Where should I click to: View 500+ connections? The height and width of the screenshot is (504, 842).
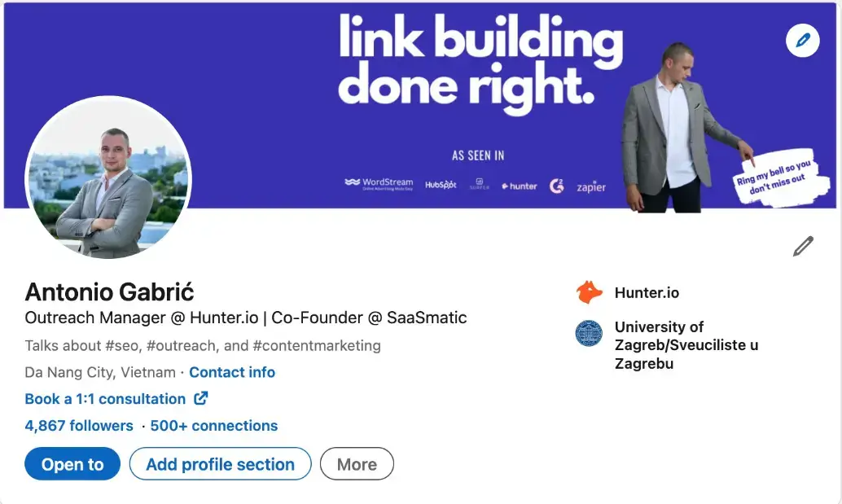pos(216,425)
